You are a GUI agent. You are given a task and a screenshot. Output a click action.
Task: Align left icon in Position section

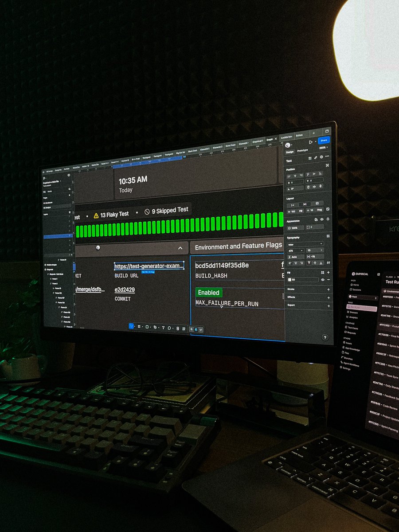coord(289,176)
